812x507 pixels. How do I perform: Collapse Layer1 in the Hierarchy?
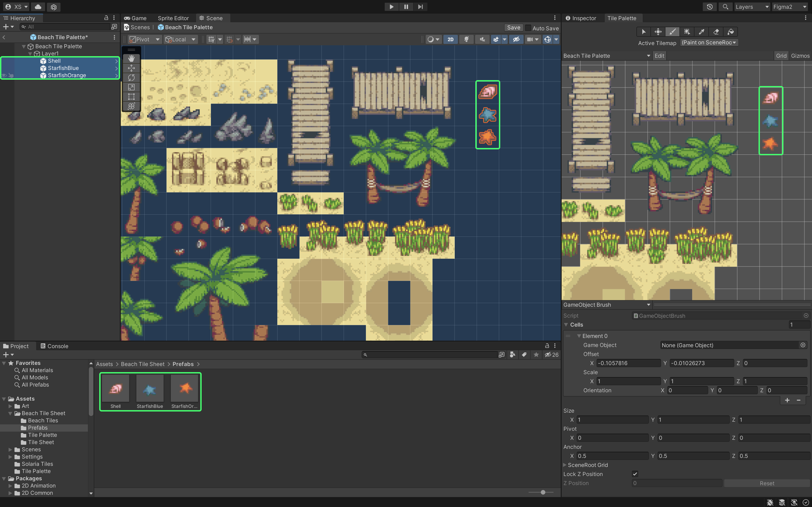coord(30,53)
